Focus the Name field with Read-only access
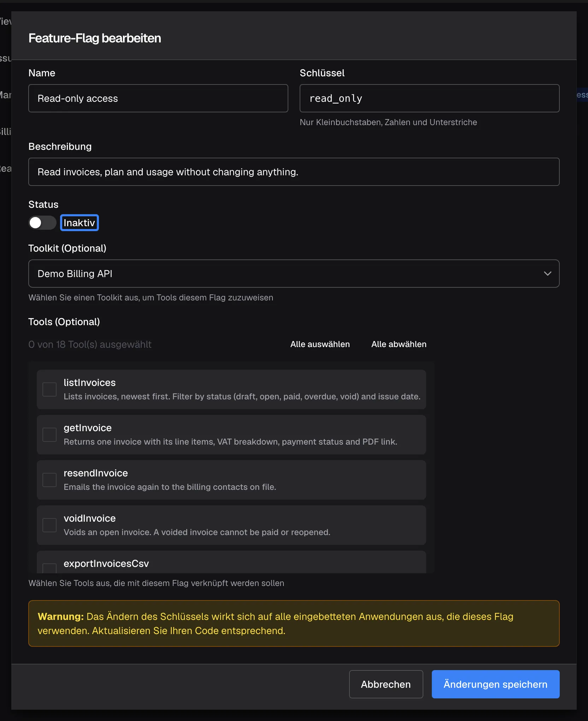Image resolution: width=588 pixels, height=721 pixels. point(158,98)
